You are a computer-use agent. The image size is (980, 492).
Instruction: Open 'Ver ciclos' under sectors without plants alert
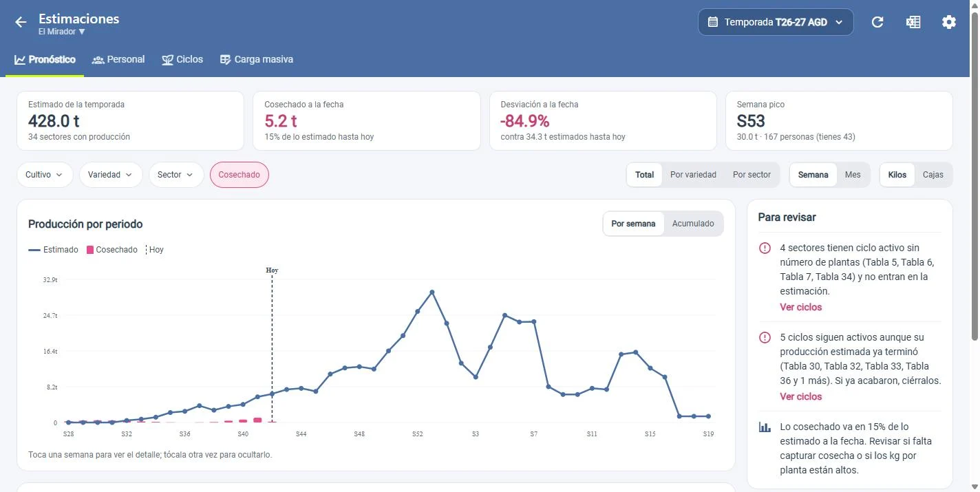click(800, 307)
